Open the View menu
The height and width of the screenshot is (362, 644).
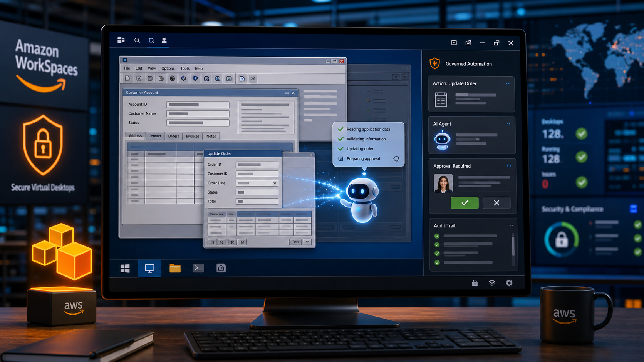(x=152, y=68)
